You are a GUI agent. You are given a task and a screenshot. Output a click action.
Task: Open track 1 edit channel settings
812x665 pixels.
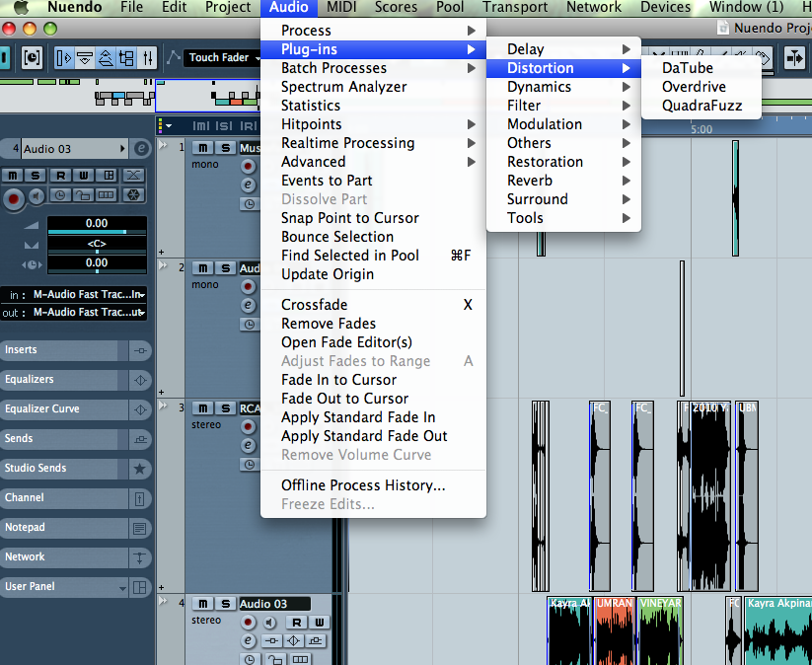pyautogui.click(x=248, y=185)
